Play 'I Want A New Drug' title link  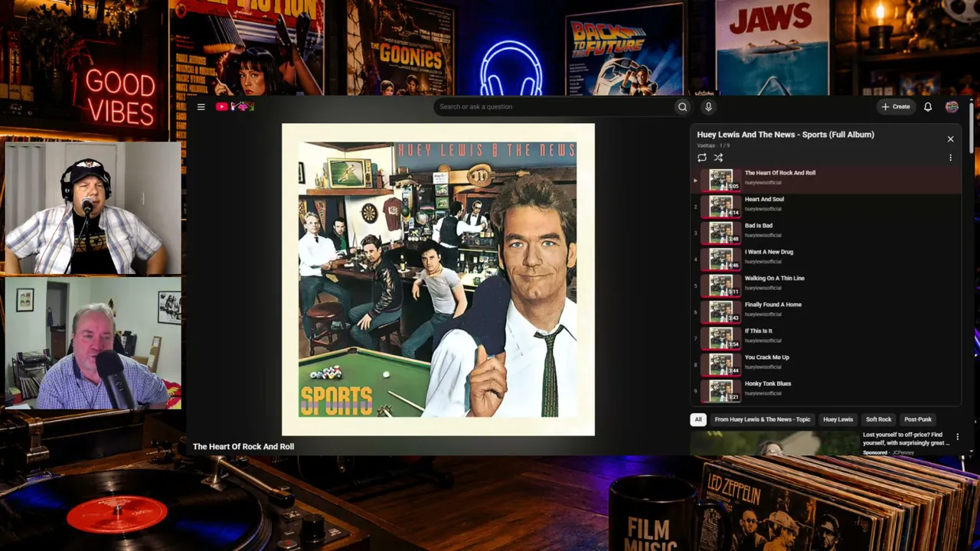point(769,253)
